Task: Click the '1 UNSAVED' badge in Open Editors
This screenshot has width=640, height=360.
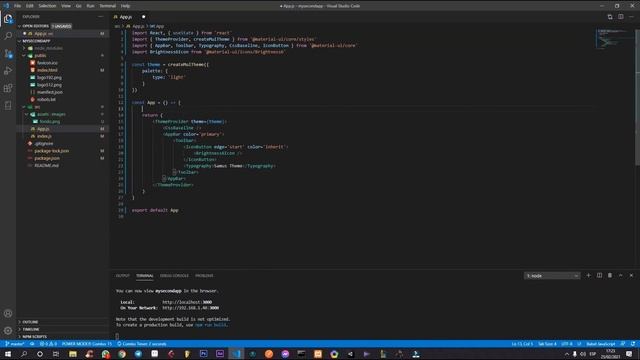Action: pyautogui.click(x=62, y=26)
